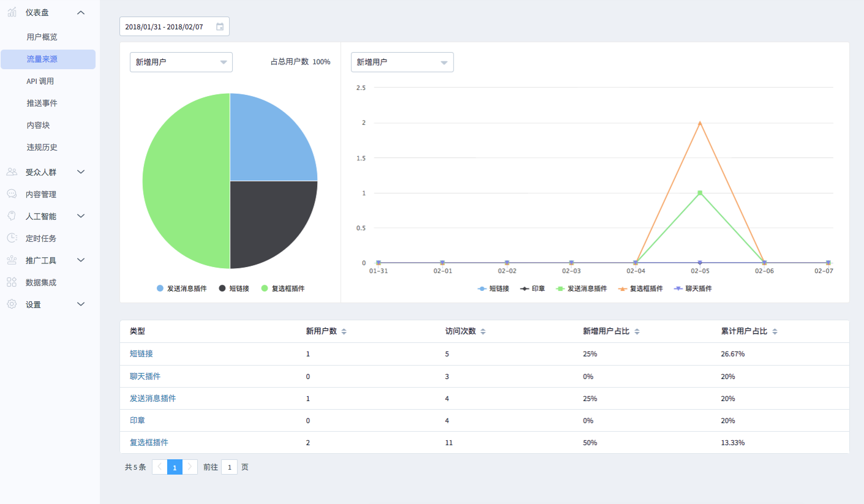Open the 发送消息插件 link in the table
The height and width of the screenshot is (504, 864).
[x=152, y=398]
